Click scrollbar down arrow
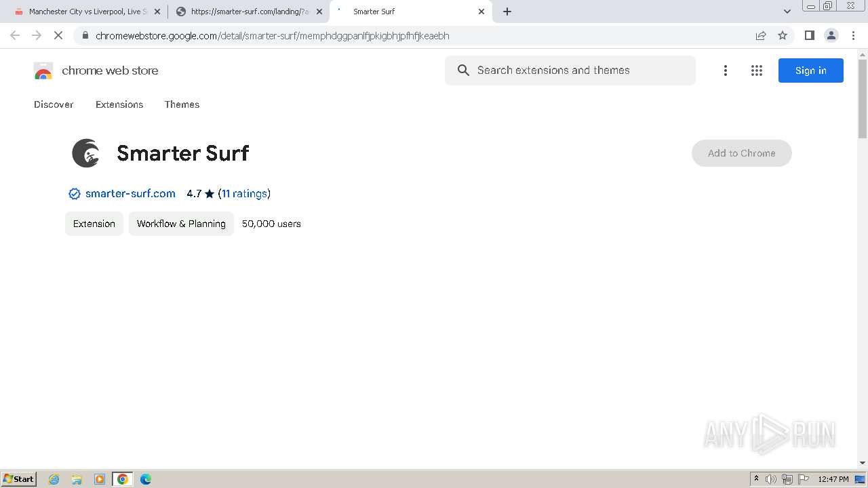Image resolution: width=868 pixels, height=488 pixels. (863, 463)
